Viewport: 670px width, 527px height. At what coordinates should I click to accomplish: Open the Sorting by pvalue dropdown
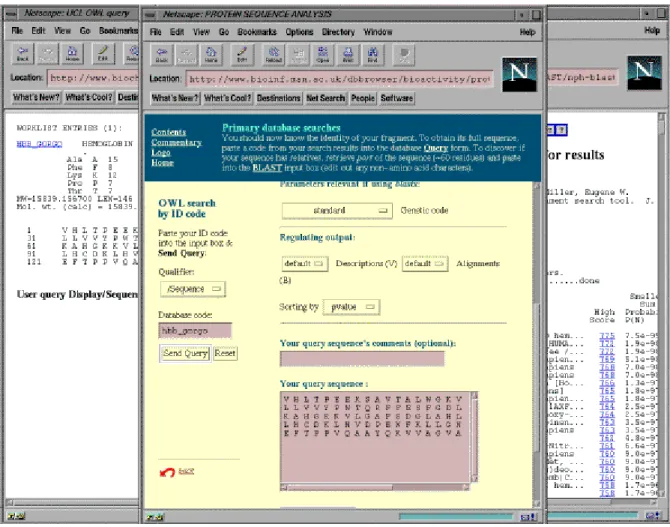tap(351, 307)
